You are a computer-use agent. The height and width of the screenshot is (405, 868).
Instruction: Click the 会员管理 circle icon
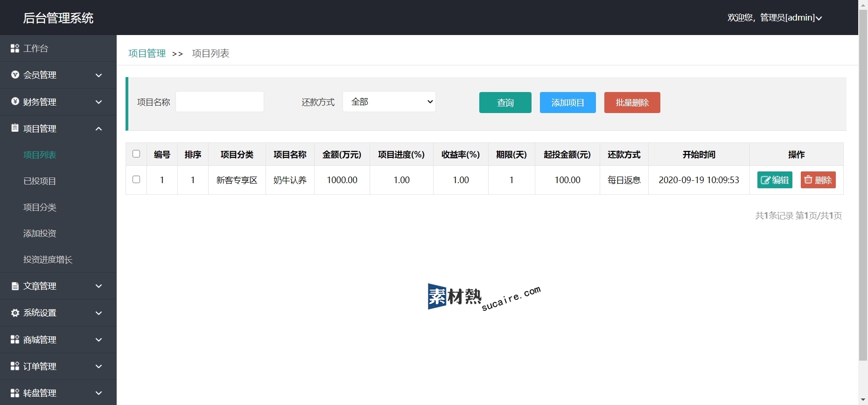15,75
